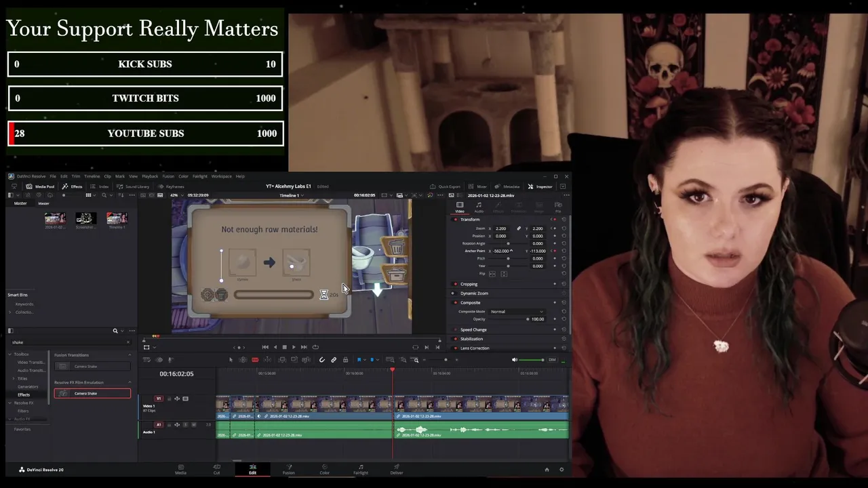The image size is (868, 488).
Task: Open the Composite Mode dropdown
Action: tap(517, 311)
